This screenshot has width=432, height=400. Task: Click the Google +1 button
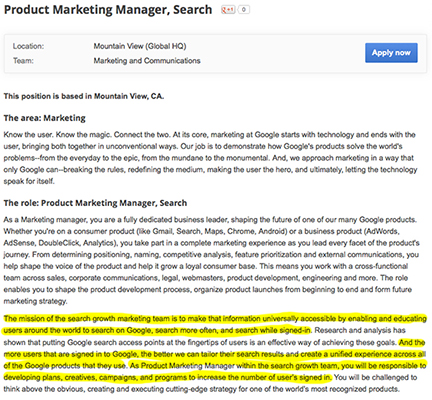click(x=228, y=10)
